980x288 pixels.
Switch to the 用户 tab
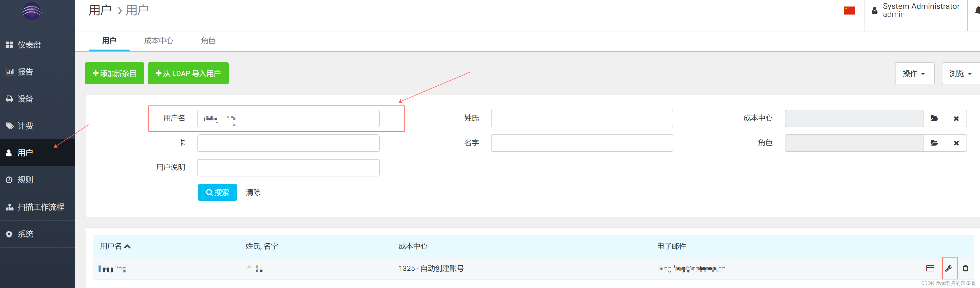pyautogui.click(x=109, y=41)
